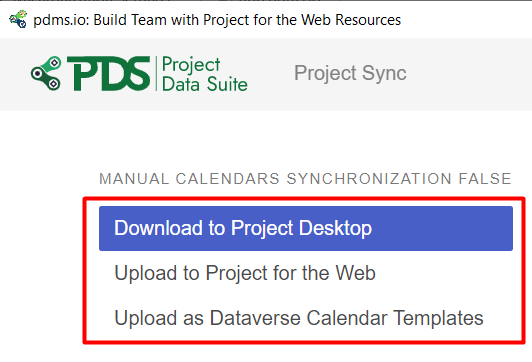Click the word MANUAL in section label
The width and height of the screenshot is (532, 362).
pos(134,179)
